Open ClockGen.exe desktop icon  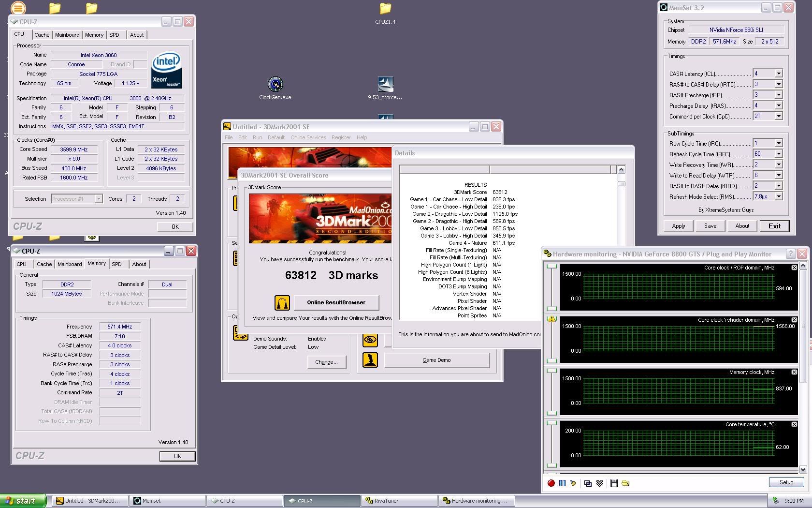275,85
